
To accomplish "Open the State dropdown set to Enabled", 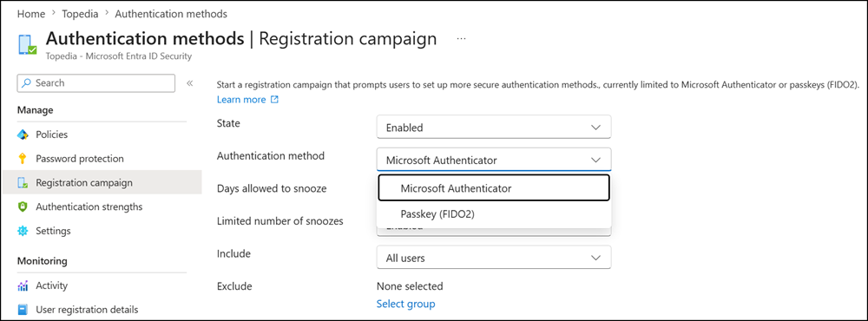I will 494,127.
